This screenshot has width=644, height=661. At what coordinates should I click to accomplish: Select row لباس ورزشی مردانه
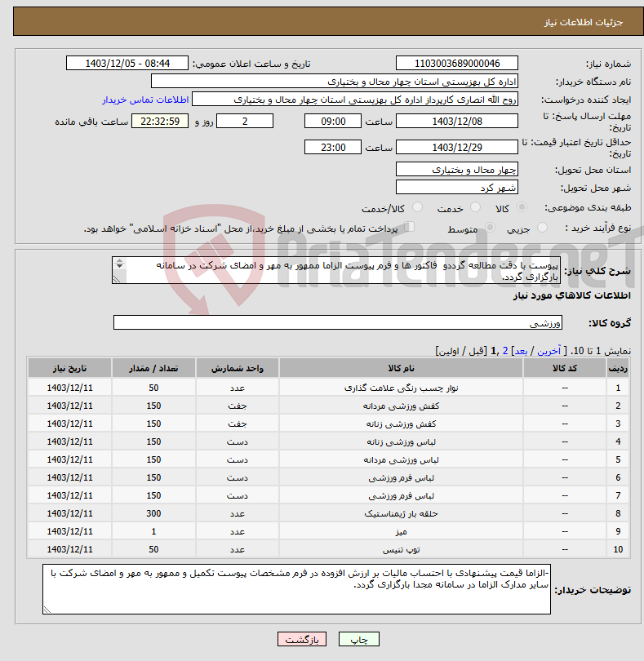[x=328, y=459]
